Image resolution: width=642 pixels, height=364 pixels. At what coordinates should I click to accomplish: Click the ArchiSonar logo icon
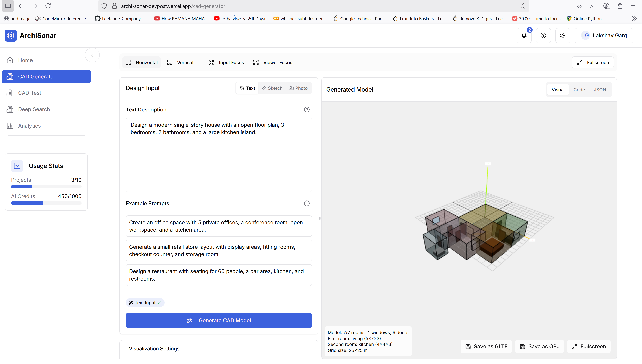(11, 35)
